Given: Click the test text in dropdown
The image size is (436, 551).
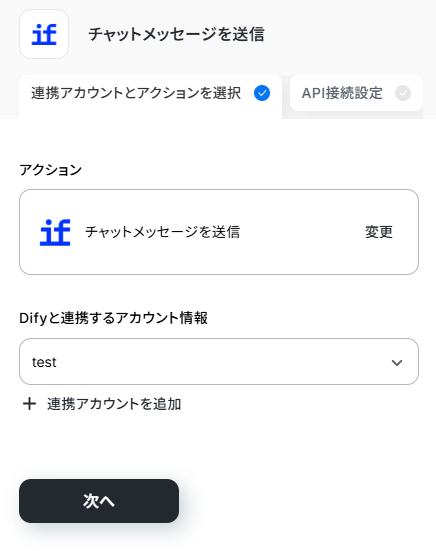Looking at the screenshot, I should (x=44, y=362).
